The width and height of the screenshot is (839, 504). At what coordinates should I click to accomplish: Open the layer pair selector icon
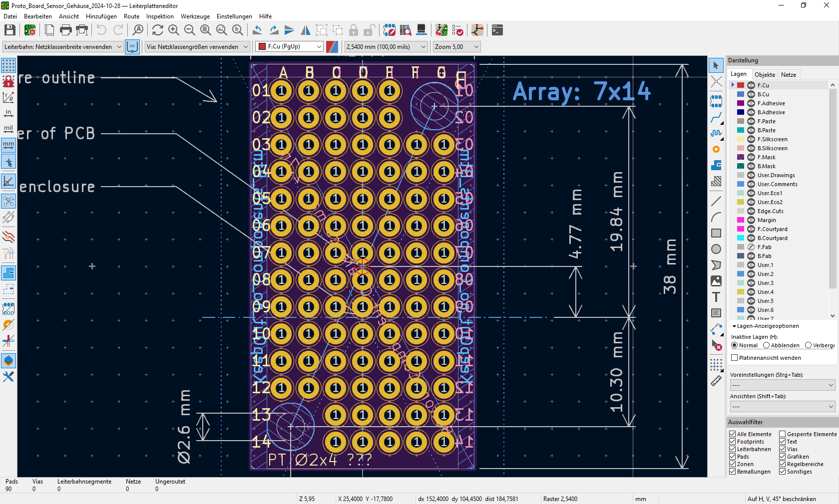pos(332,47)
